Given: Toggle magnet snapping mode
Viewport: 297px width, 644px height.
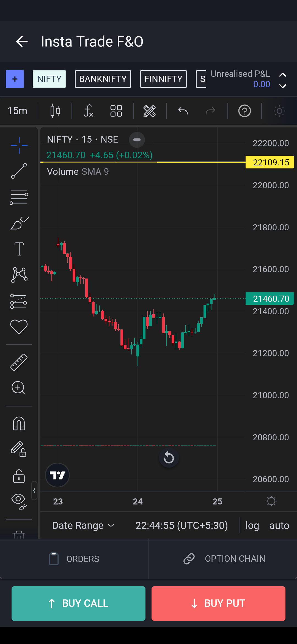Looking at the screenshot, I should pyautogui.click(x=19, y=423).
